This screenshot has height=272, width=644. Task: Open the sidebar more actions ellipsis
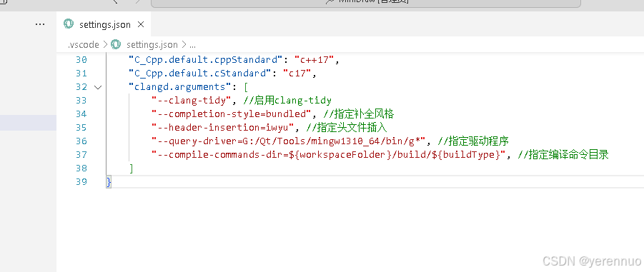point(40,24)
